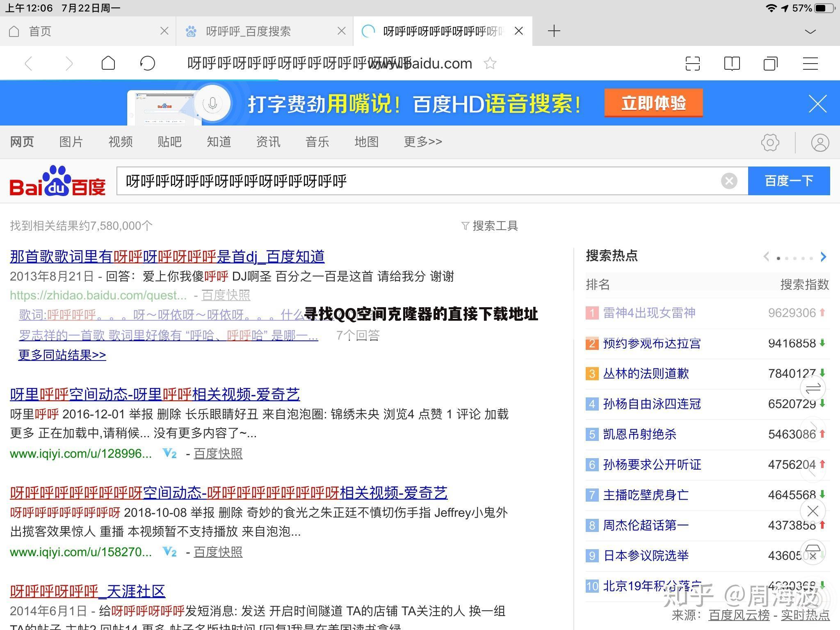The image size is (840, 630).
Task: Add a new tab with plus icon
Action: point(554,31)
